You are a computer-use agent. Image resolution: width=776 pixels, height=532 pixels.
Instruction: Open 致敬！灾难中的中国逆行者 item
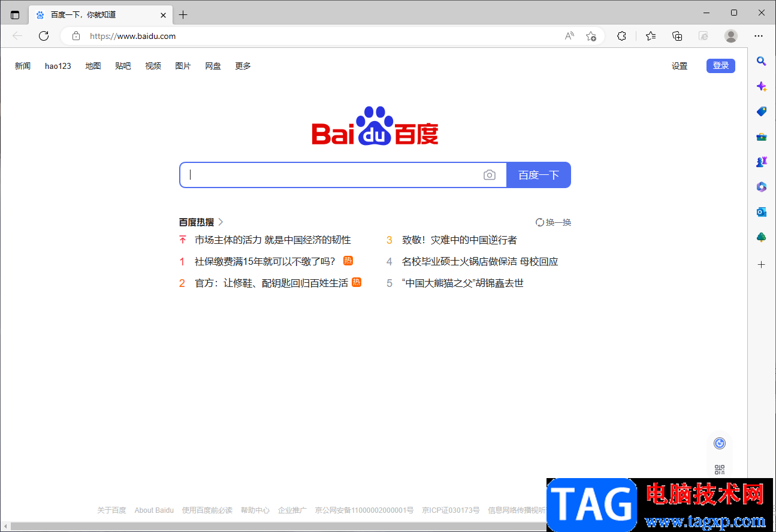[x=460, y=240]
